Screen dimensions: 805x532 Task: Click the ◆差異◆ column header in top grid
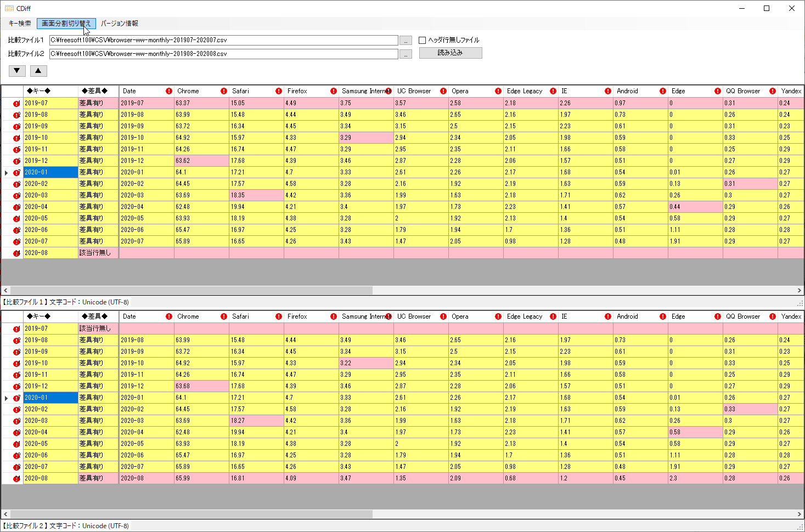click(x=98, y=91)
